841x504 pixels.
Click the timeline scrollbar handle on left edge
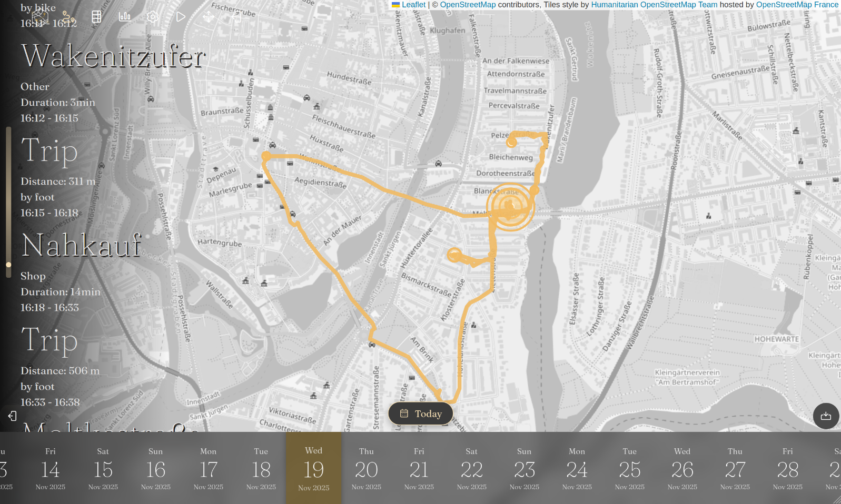8,265
